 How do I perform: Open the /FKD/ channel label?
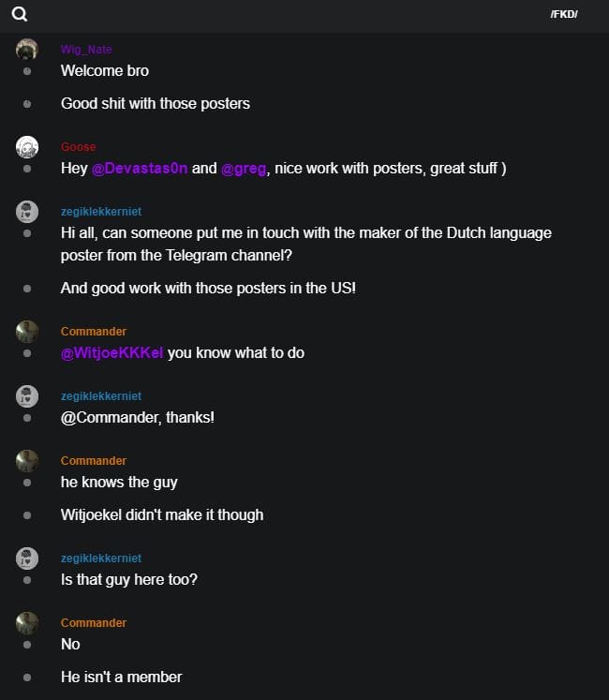[564, 14]
